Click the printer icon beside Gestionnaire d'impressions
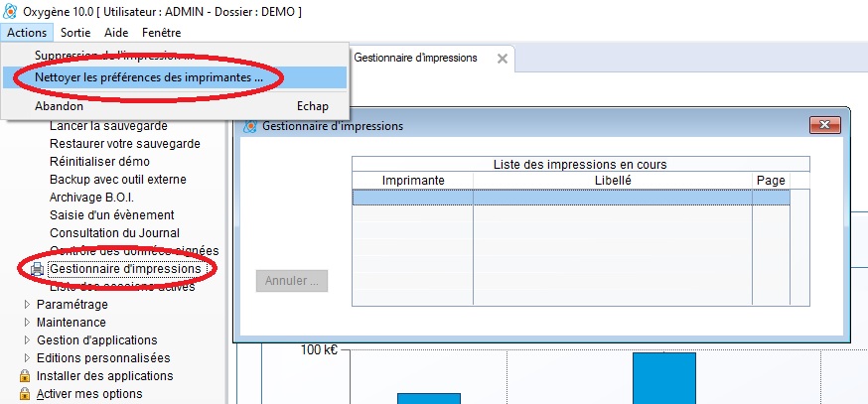The height and width of the screenshot is (404, 868). pos(37,269)
